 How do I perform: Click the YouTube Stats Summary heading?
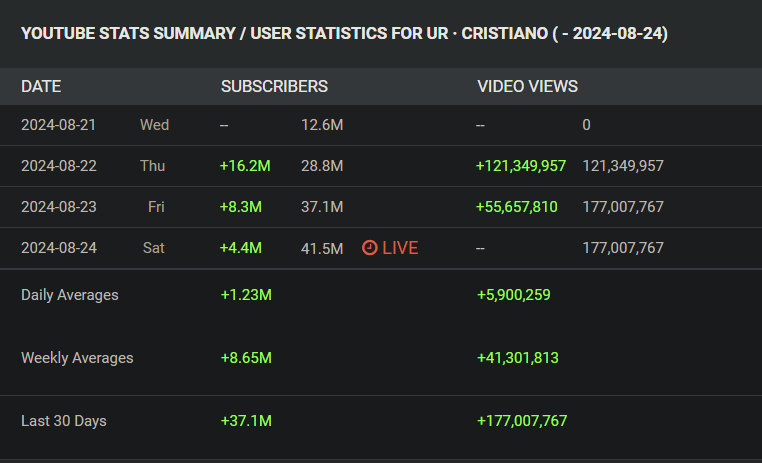pos(344,34)
